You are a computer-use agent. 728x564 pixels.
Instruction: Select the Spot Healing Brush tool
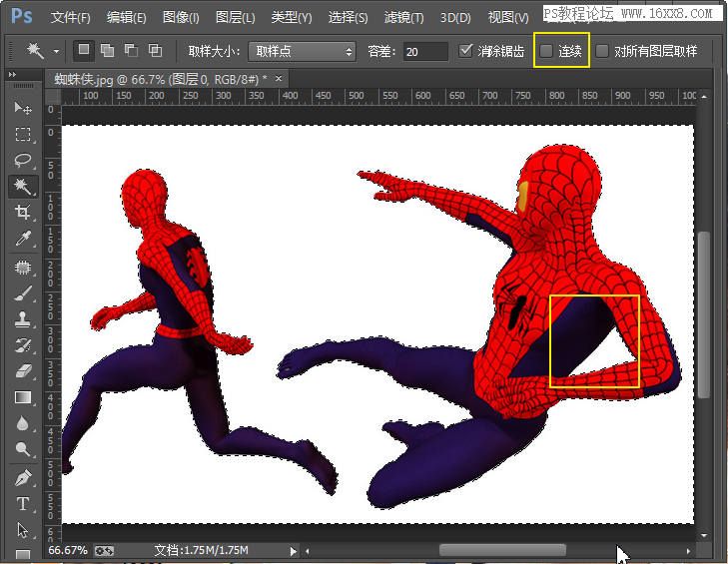pos(22,268)
